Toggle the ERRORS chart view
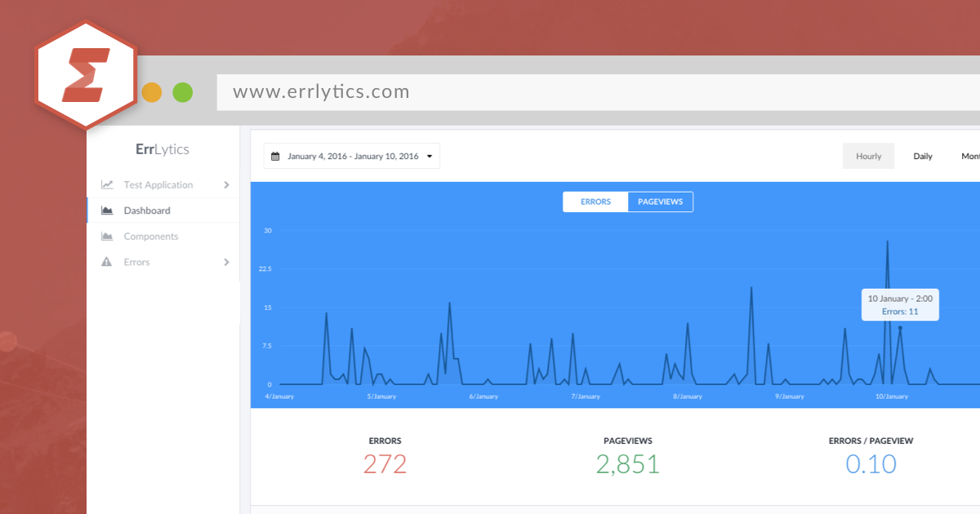This screenshot has width=980, height=514. click(x=595, y=202)
